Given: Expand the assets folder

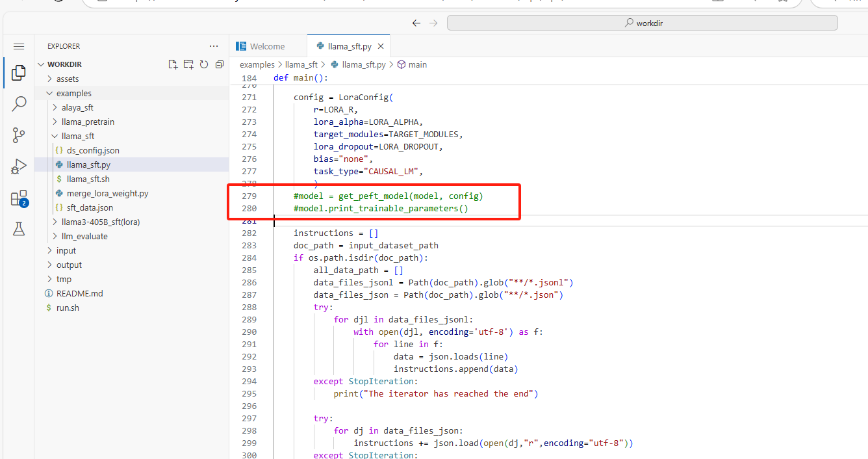Looking at the screenshot, I should point(67,79).
